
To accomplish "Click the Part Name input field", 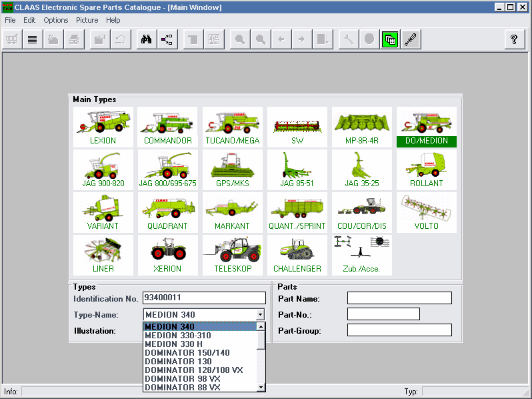I will point(399,298).
